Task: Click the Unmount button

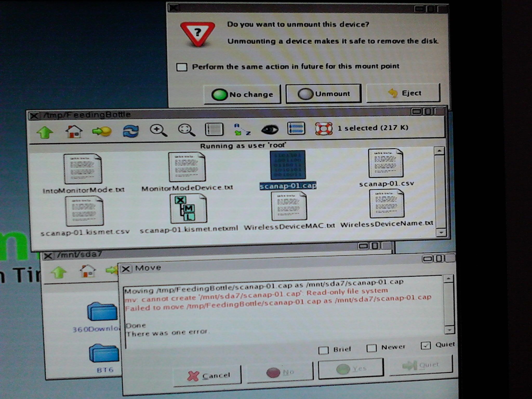Action: 323,94
